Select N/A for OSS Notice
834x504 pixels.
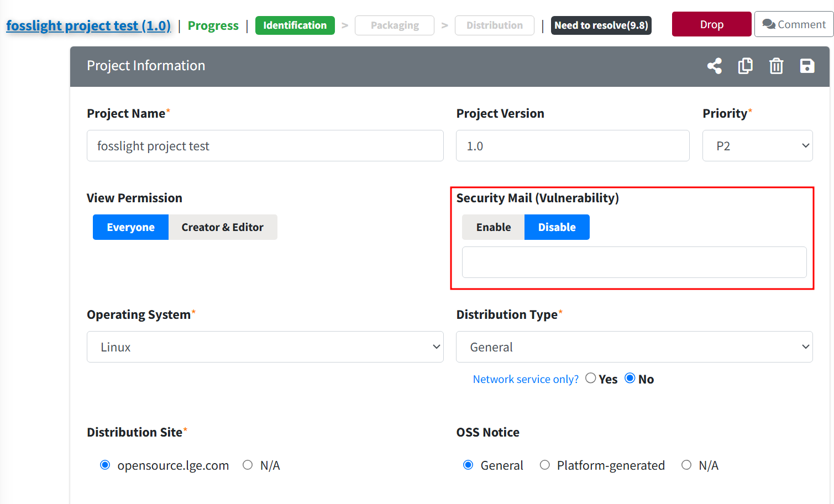[686, 465]
